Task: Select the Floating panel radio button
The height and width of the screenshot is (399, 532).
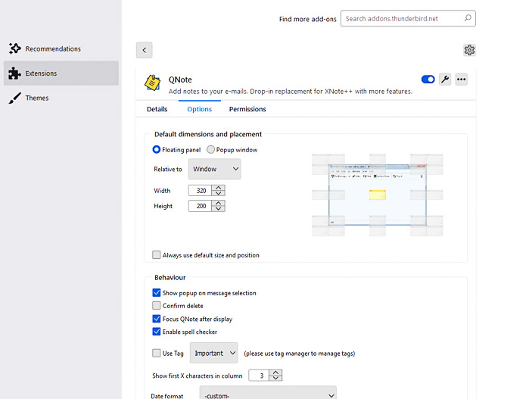Action: point(156,149)
